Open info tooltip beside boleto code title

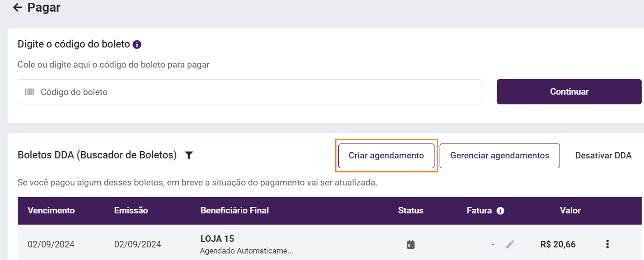(x=137, y=45)
